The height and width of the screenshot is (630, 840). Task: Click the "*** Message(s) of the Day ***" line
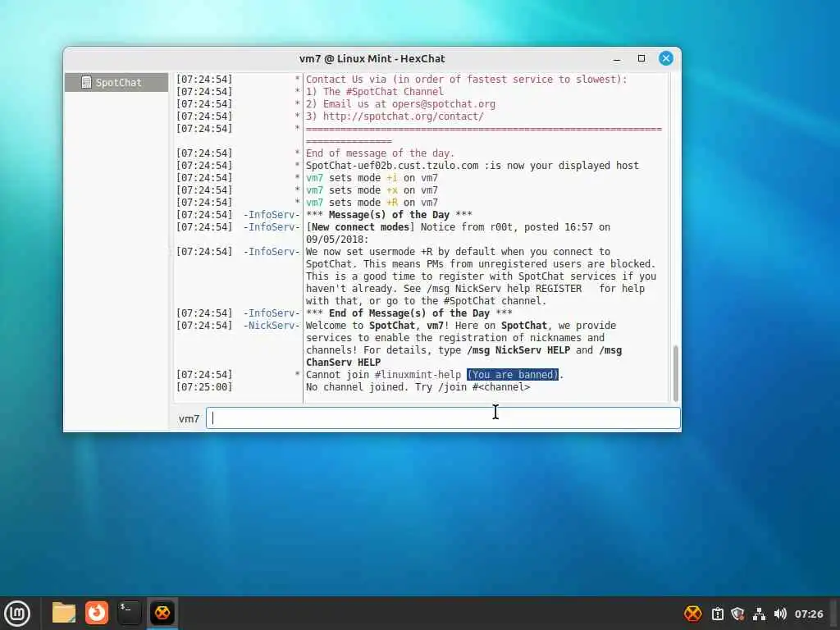(x=389, y=215)
